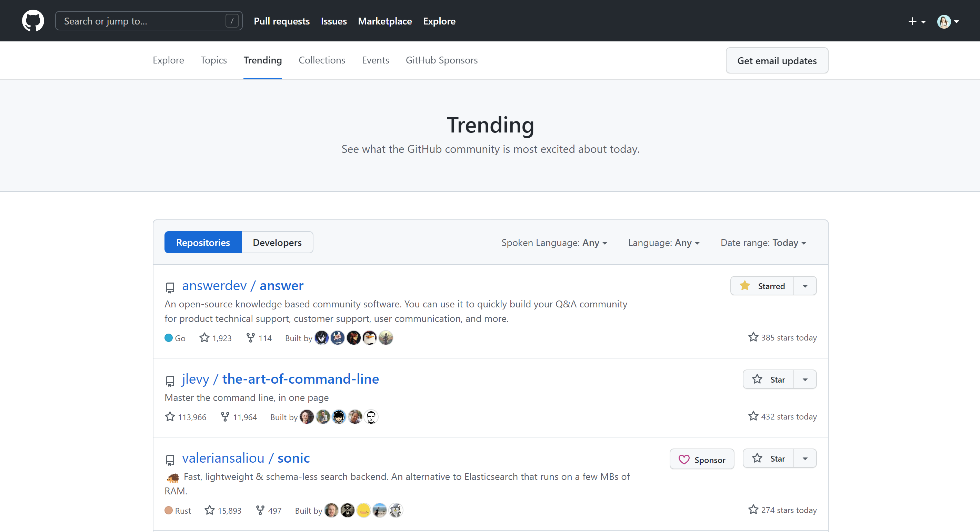Open the Collections tab
The width and height of the screenshot is (980, 532).
322,60
